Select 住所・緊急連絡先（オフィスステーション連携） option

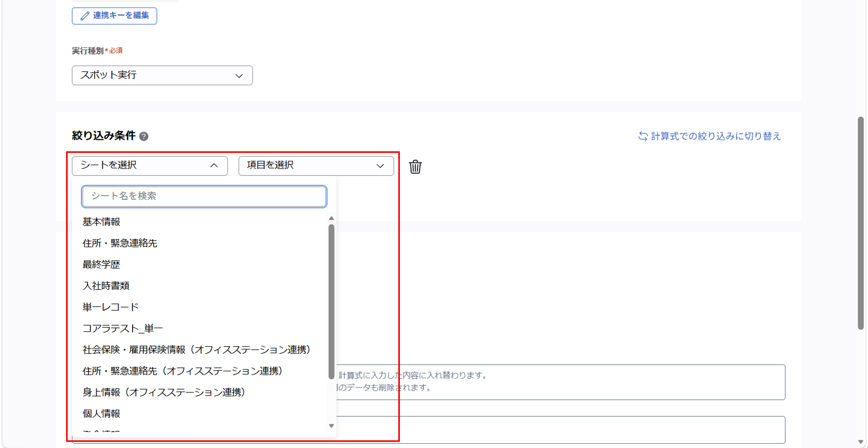tap(182, 371)
